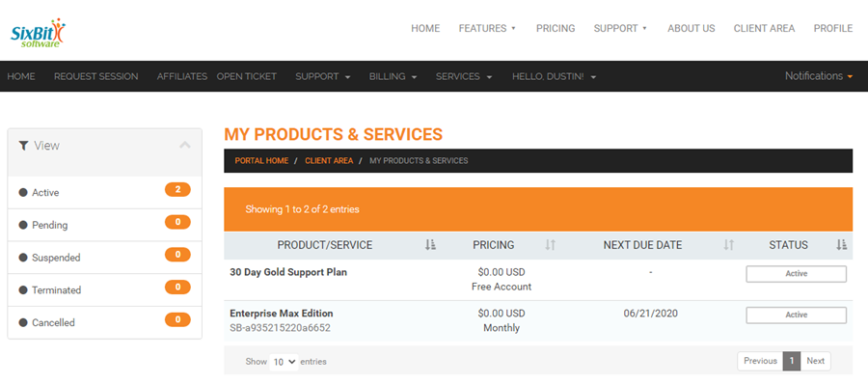
Task: Open the About Us page
Action: coord(691,28)
